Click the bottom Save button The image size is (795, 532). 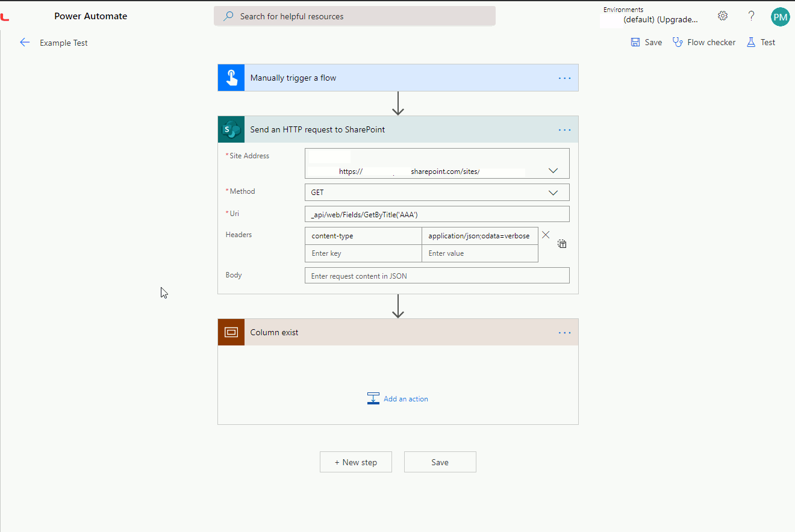point(440,462)
